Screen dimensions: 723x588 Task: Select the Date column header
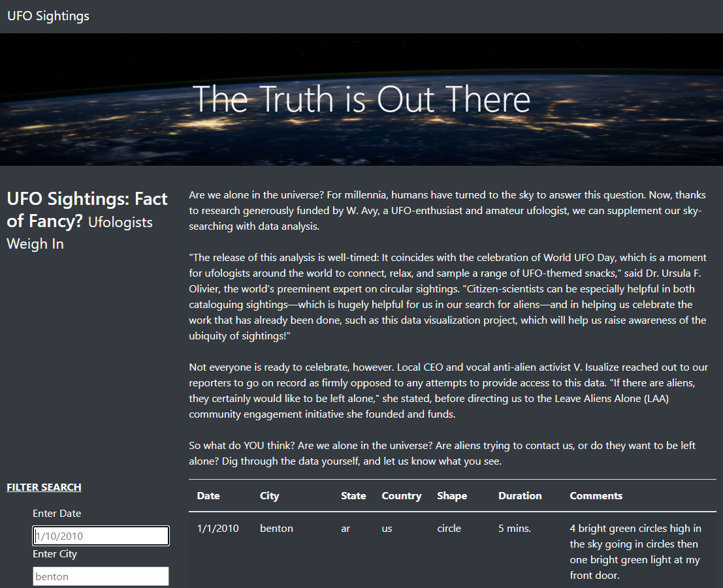(208, 496)
